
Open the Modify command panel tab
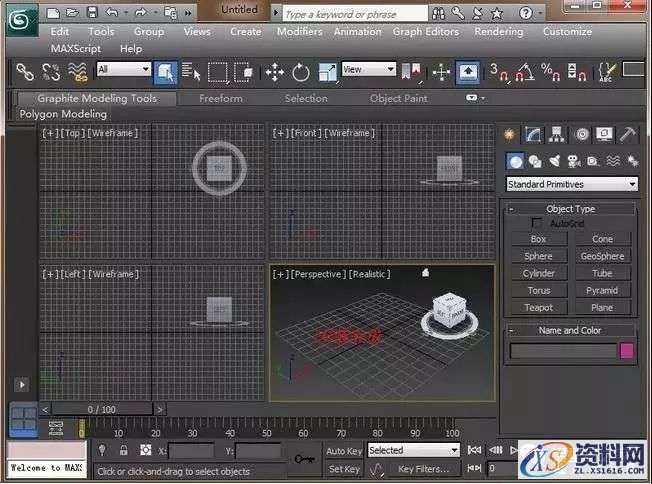(x=533, y=134)
